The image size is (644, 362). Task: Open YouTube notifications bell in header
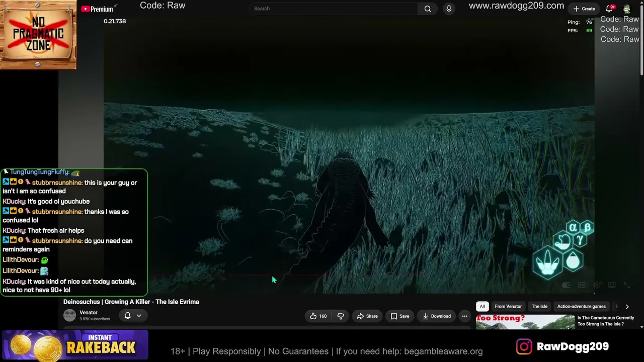click(x=610, y=9)
